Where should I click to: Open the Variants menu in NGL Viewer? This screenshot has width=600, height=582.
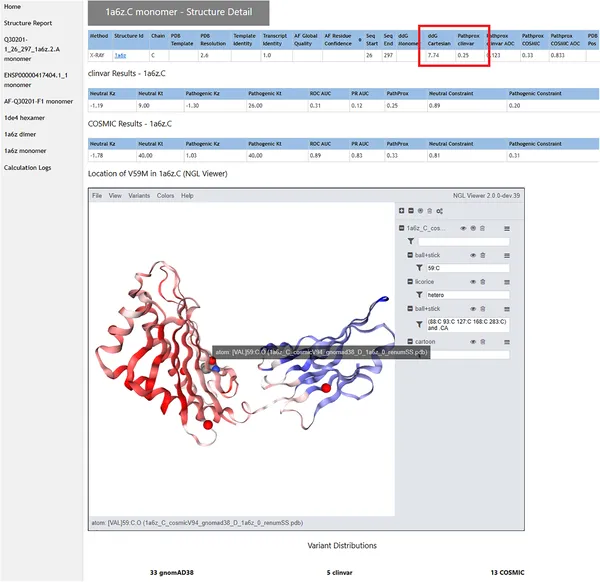pos(139,196)
